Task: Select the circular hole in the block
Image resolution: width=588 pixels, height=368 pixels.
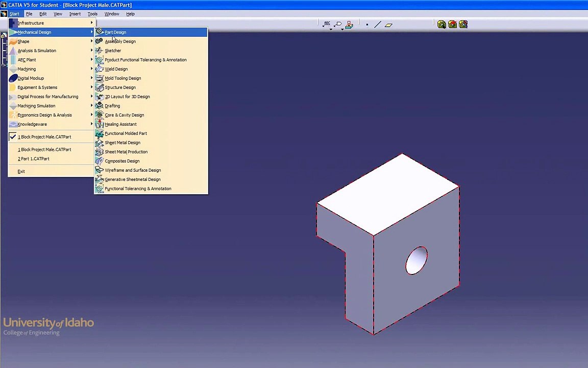Action: tap(416, 260)
